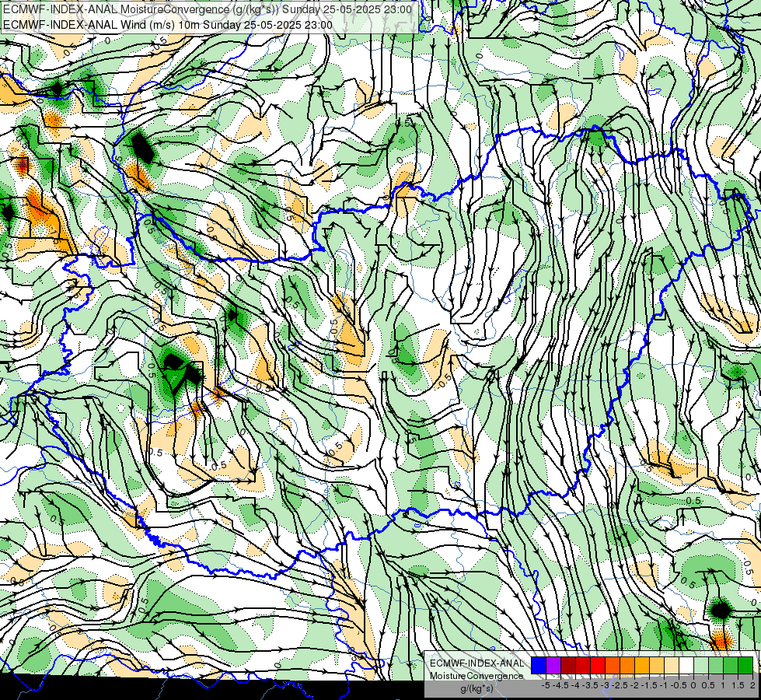
Task: Click the darkest red (maroon) legend swatch
Action: [568, 666]
